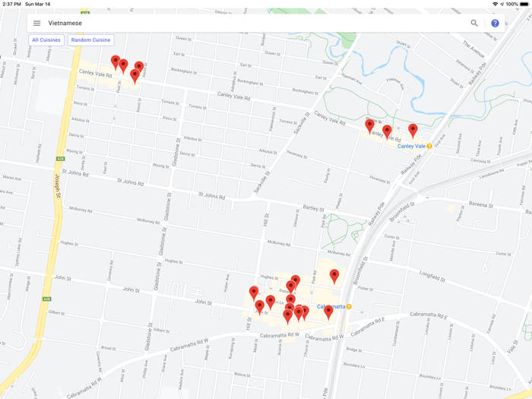Tap the battery indicator in status bar
Viewport: 532px width, 399px height.
tap(524, 4)
